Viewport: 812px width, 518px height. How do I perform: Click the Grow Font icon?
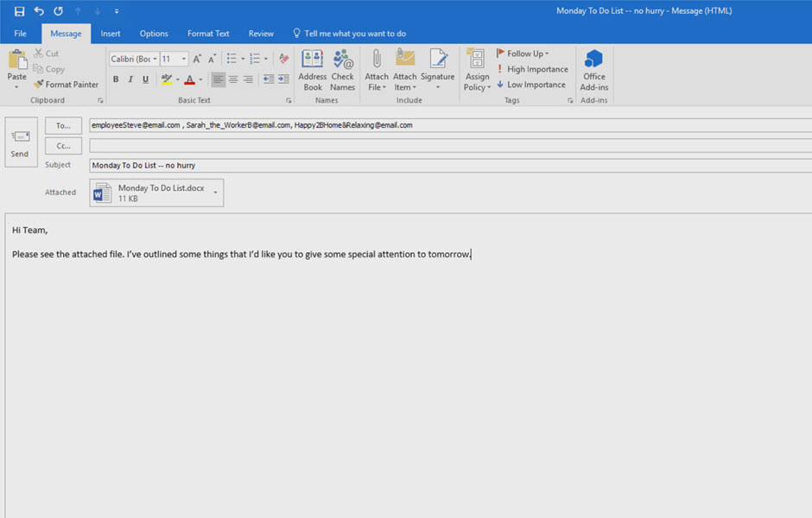tap(197, 59)
